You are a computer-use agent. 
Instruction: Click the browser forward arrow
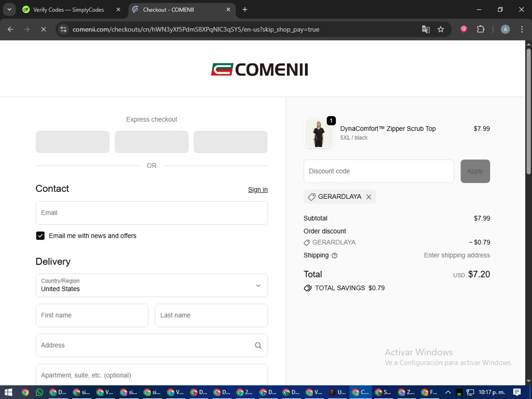click(27, 29)
